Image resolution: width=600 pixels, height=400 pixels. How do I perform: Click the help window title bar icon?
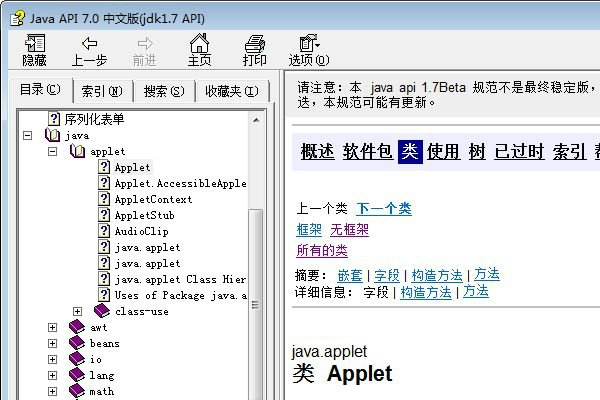coord(17,18)
